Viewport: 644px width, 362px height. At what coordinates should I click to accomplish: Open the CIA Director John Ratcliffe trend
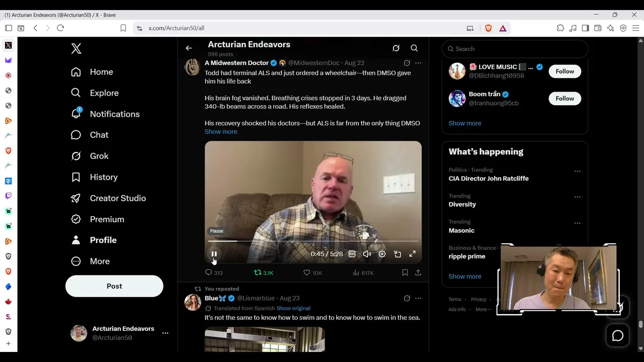point(489,178)
